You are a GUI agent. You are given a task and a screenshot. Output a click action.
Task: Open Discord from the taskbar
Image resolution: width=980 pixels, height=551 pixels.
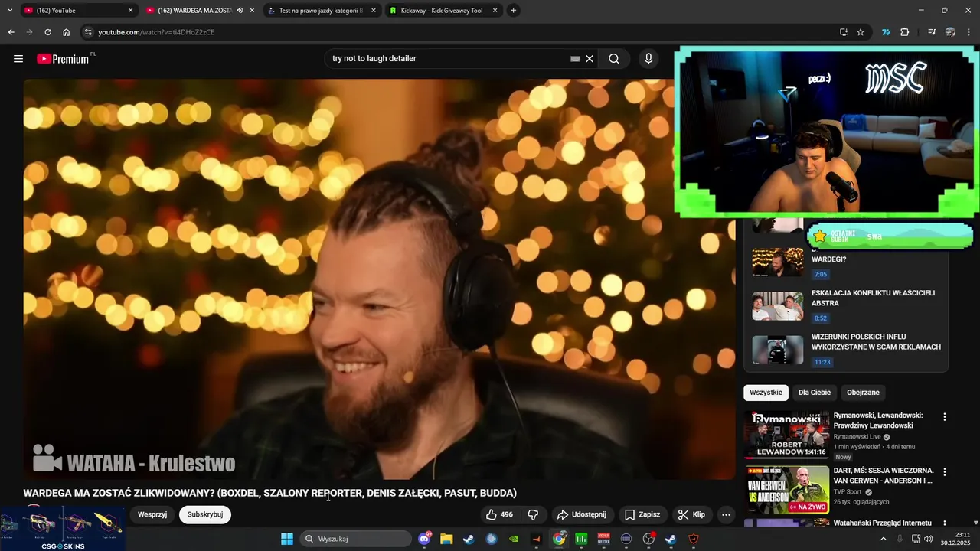click(x=425, y=539)
